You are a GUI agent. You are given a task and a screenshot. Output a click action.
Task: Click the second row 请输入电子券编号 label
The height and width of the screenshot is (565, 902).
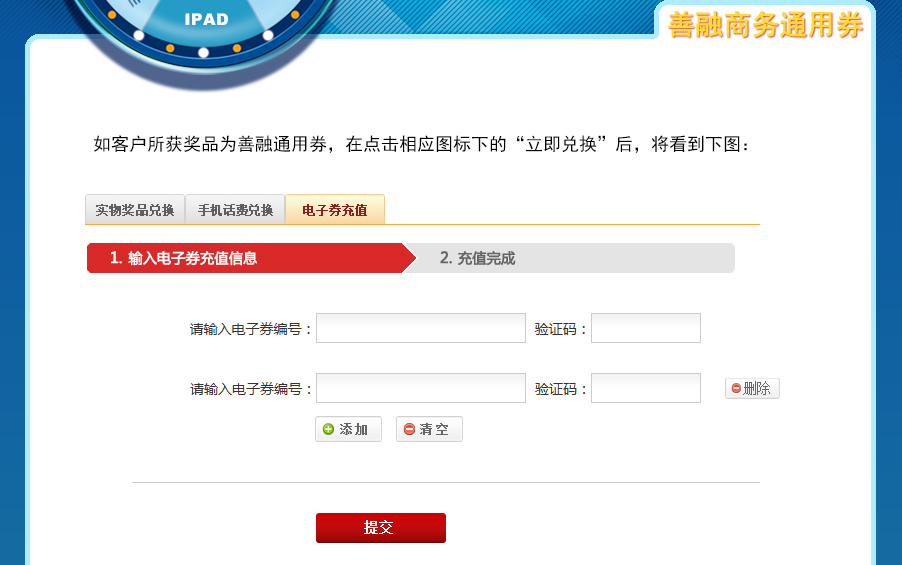pyautogui.click(x=251, y=389)
